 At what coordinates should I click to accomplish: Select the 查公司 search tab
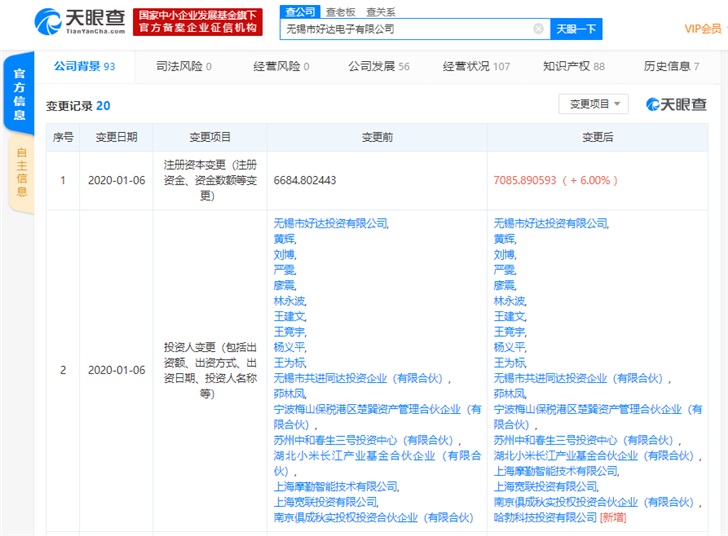[298, 11]
